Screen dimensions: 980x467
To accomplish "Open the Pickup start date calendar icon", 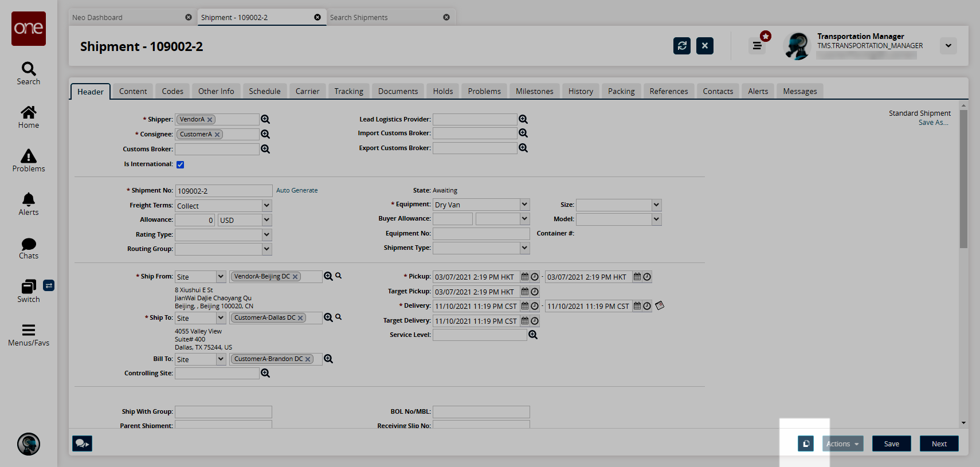I will pos(524,277).
